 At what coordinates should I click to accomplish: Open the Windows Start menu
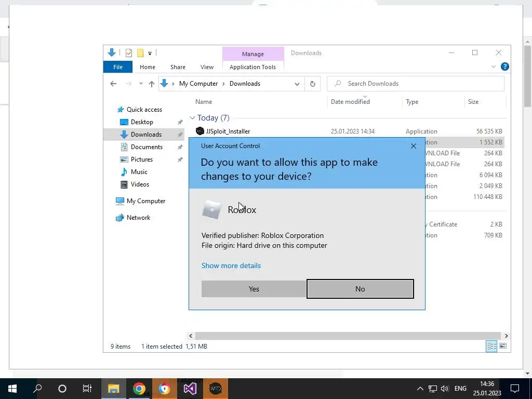tap(12, 389)
